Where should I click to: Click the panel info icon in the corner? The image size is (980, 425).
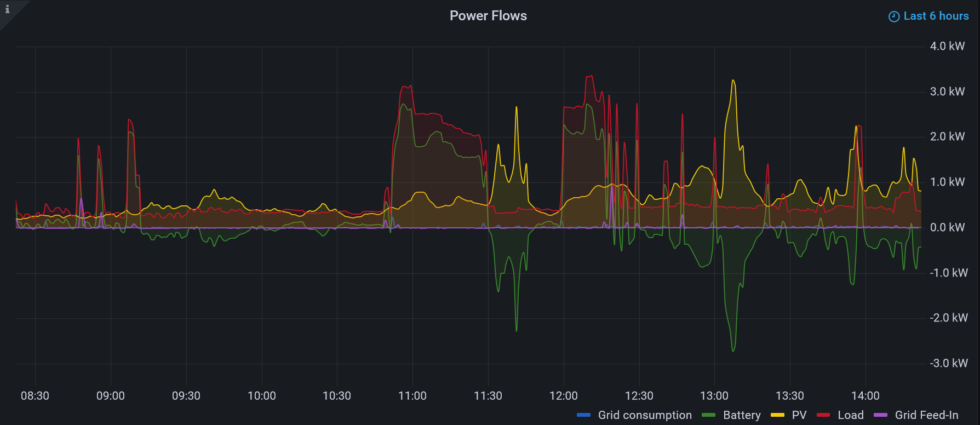7,9
